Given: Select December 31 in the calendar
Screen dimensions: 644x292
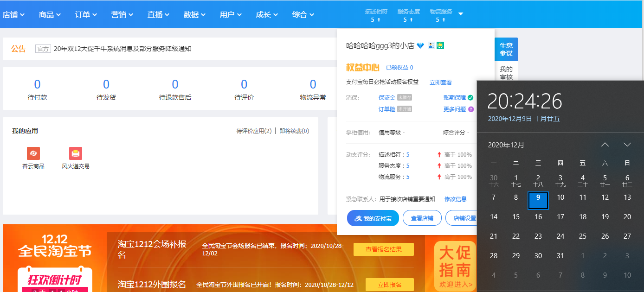Looking at the screenshot, I should 560,256.
